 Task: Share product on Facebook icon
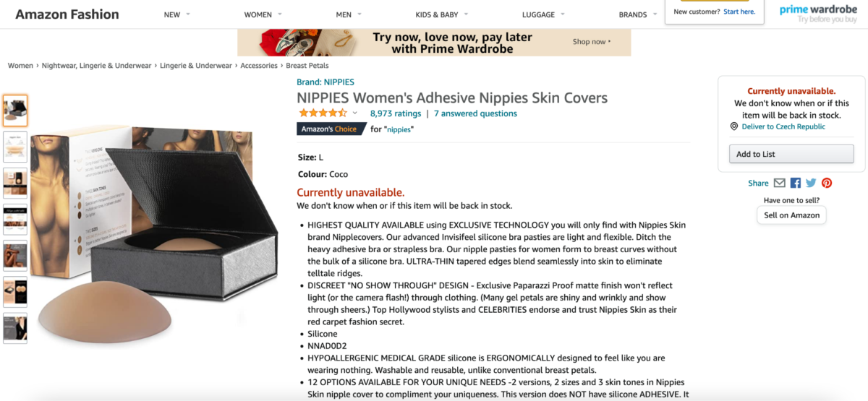click(796, 183)
